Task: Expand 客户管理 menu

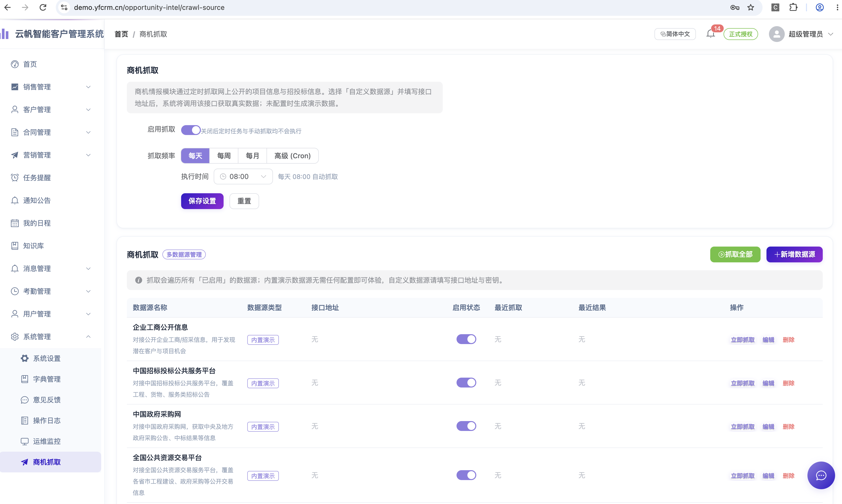Action: point(51,110)
